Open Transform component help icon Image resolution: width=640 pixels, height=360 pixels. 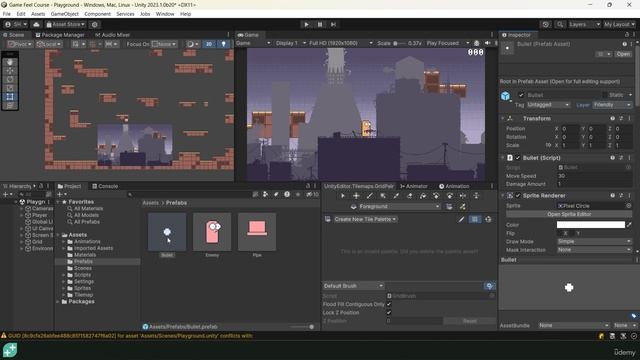pyautogui.click(x=613, y=118)
